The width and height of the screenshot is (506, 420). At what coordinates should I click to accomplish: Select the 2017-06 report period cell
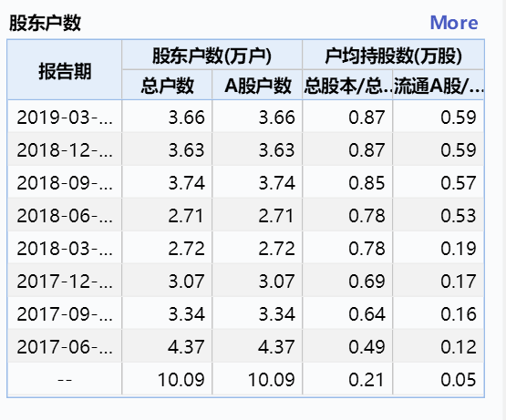pos(65,346)
